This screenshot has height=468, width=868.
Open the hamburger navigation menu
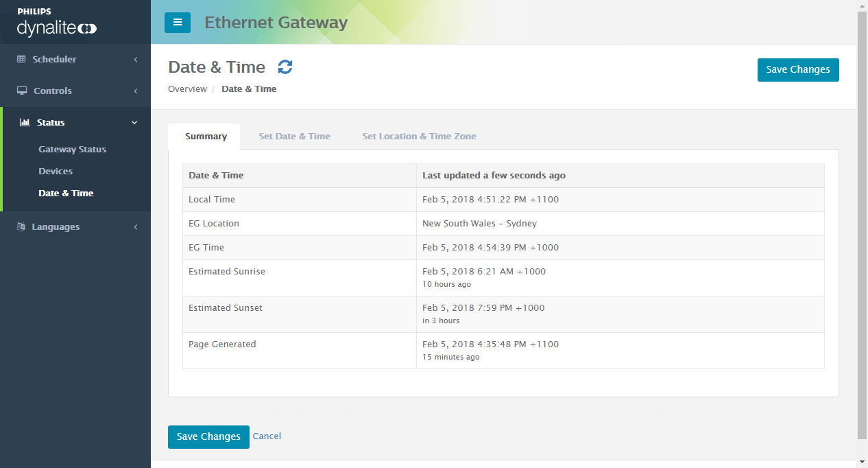tap(178, 22)
